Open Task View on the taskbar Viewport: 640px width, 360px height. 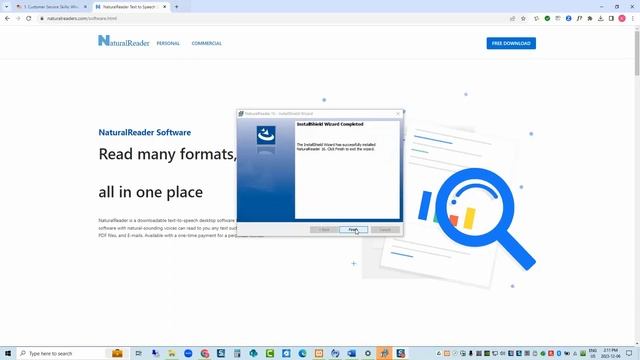(x=139, y=353)
